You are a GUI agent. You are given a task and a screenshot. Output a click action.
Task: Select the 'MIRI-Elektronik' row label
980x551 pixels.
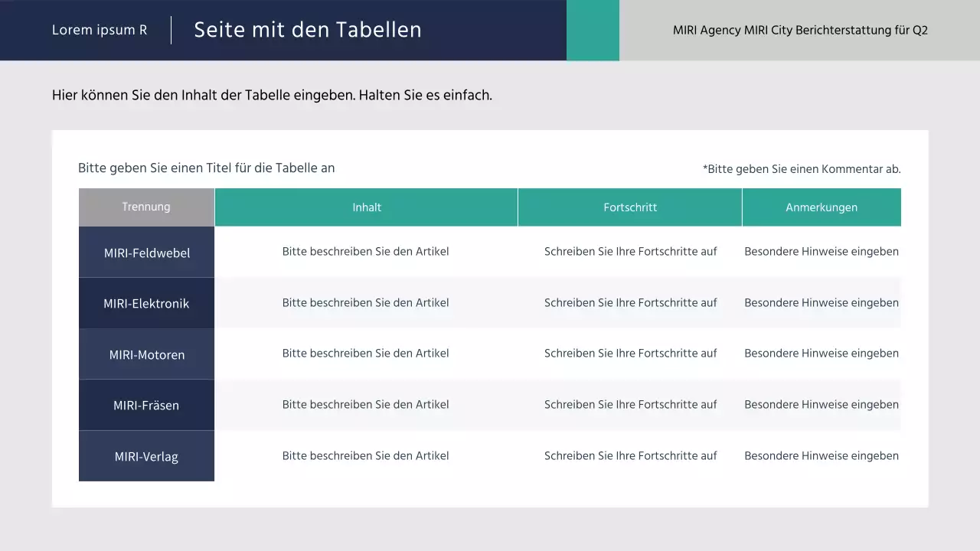tap(146, 303)
